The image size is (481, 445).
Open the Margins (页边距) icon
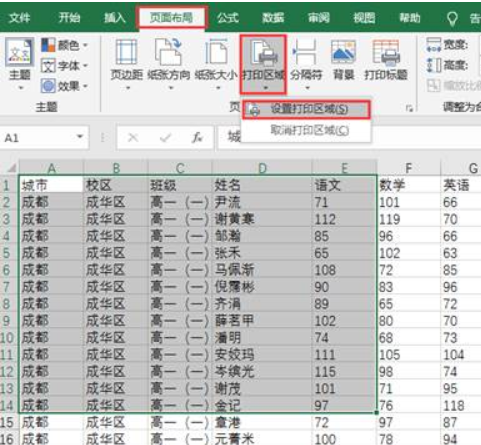tap(126, 52)
